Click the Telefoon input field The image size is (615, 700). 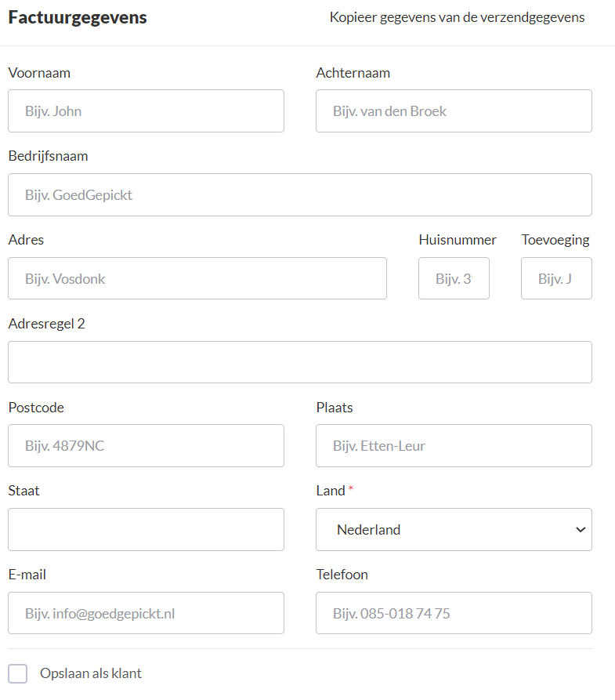[x=454, y=613]
